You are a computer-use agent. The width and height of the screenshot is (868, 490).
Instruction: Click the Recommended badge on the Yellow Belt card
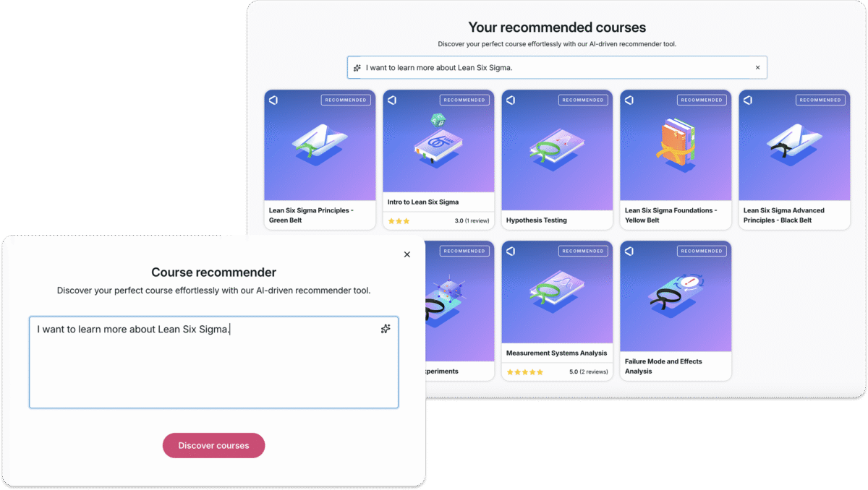(701, 100)
